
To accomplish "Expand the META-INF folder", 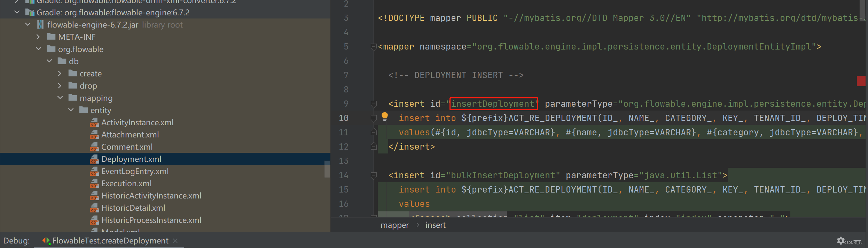I will coord(38,37).
